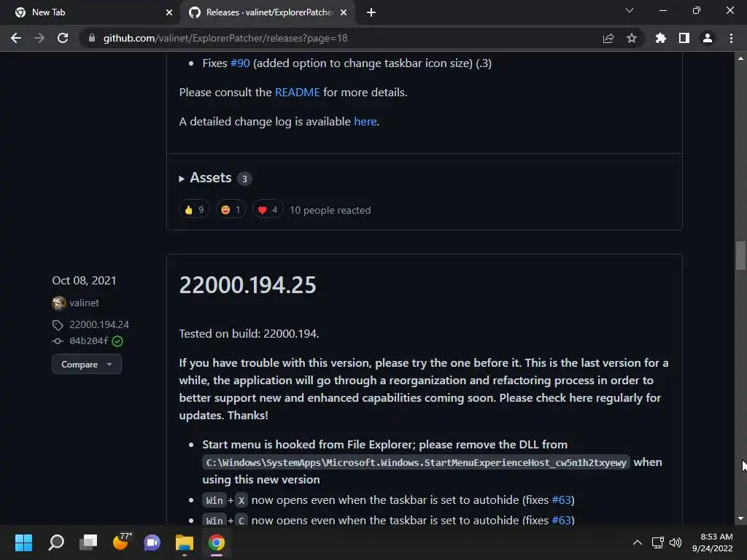Viewport: 747px width, 560px height.
Task: Open the Chrome profile menu
Action: pyautogui.click(x=708, y=38)
